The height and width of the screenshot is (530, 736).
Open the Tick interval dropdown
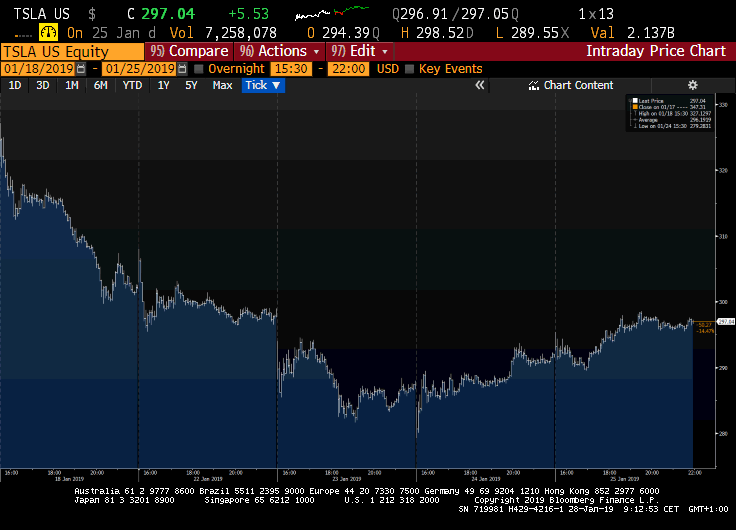tap(263, 85)
